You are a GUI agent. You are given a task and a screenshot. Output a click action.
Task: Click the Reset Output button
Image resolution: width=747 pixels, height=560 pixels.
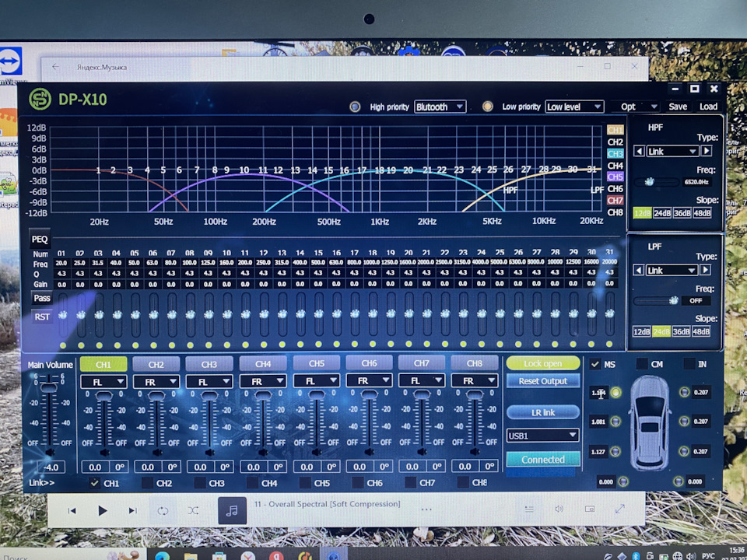[x=542, y=381]
